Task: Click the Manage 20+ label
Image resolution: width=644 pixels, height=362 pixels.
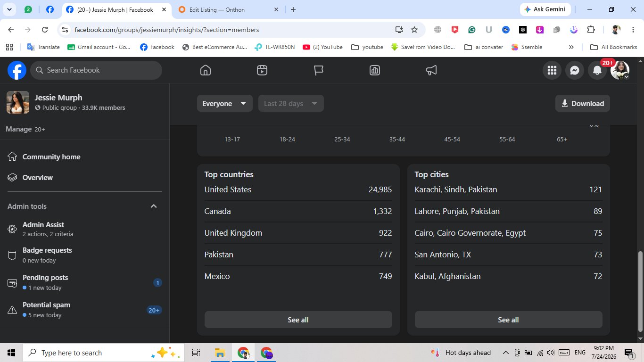Action: click(25, 129)
